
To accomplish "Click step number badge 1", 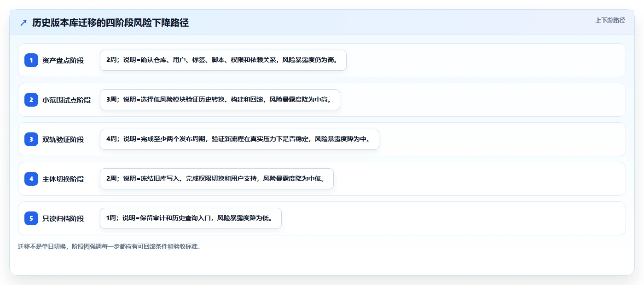I will (31, 60).
